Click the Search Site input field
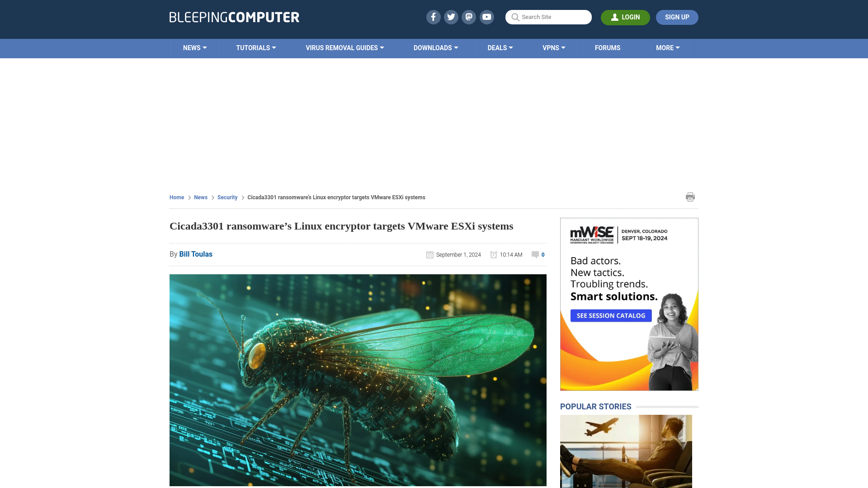 548,17
